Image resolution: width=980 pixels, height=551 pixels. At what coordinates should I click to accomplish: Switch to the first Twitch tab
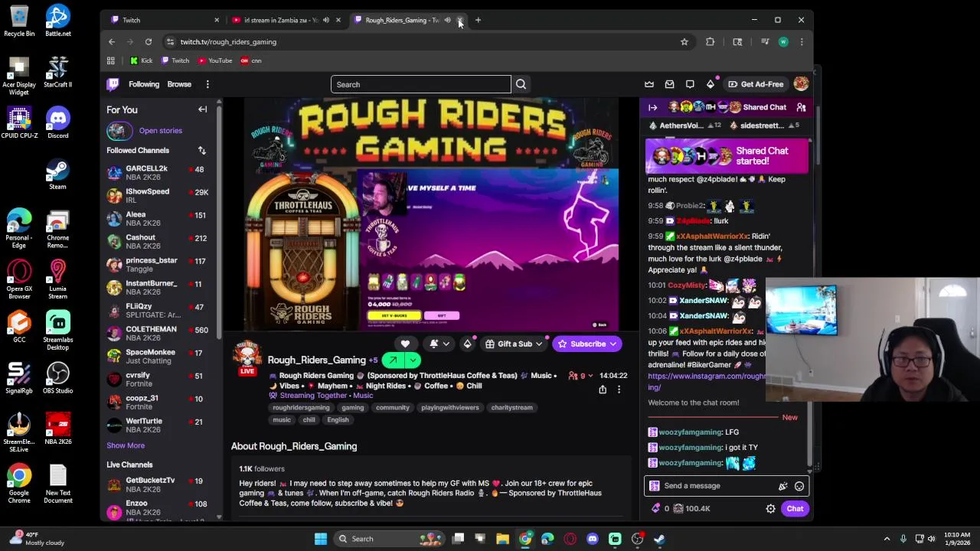point(165,20)
